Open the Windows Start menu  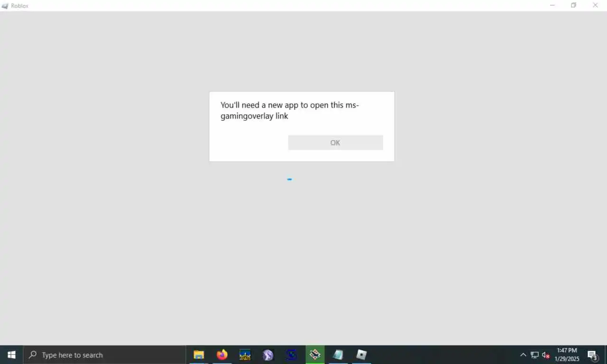(x=11, y=355)
